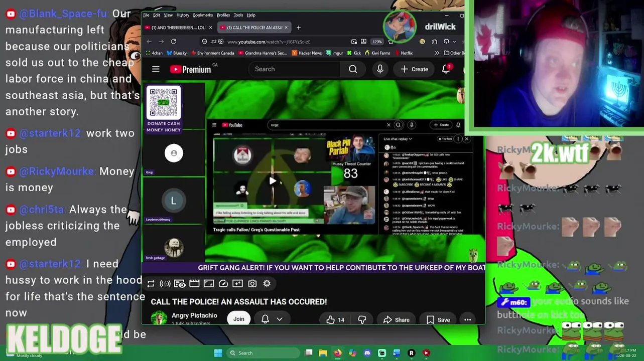The height and width of the screenshot is (361, 644).
Task: Take a video screenshot with the camera icon
Action: click(x=252, y=284)
